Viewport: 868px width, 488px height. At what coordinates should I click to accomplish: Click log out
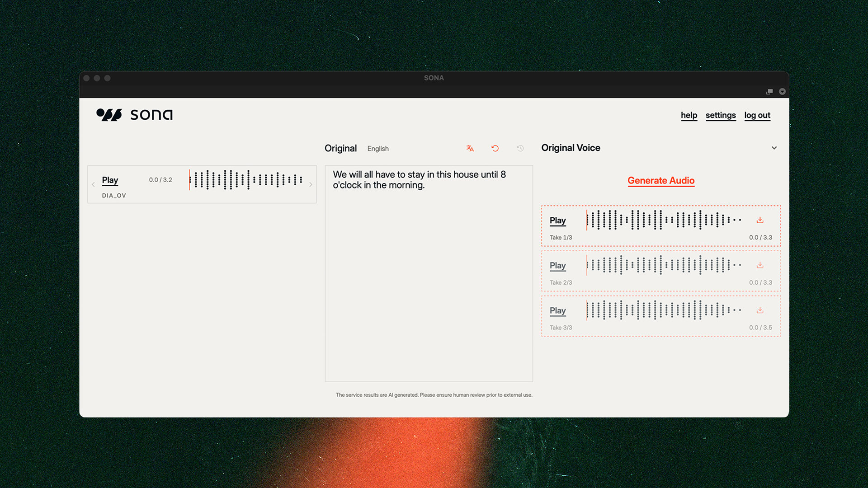point(757,115)
